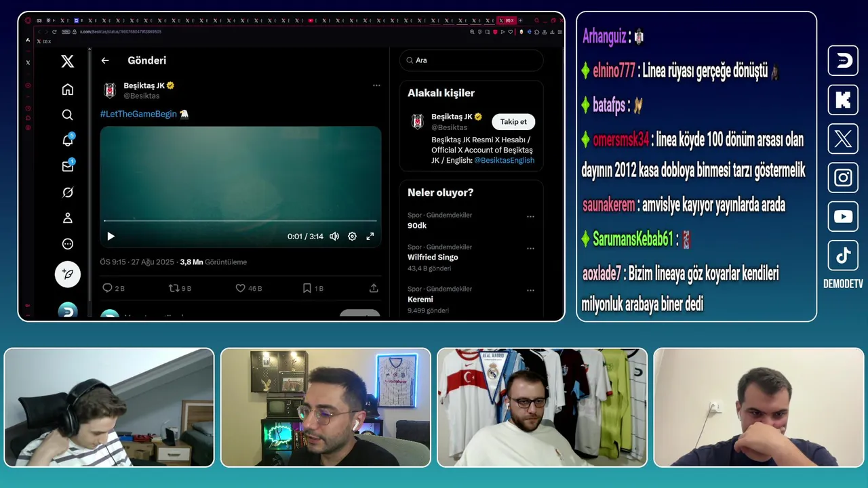Click the saunakerem chat username
The image size is (868, 488).
608,205
